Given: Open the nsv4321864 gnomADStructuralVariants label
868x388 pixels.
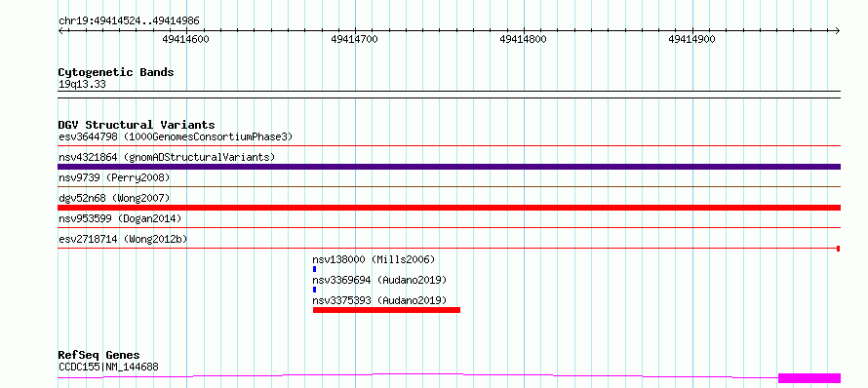Looking at the screenshot, I should pos(167,157).
